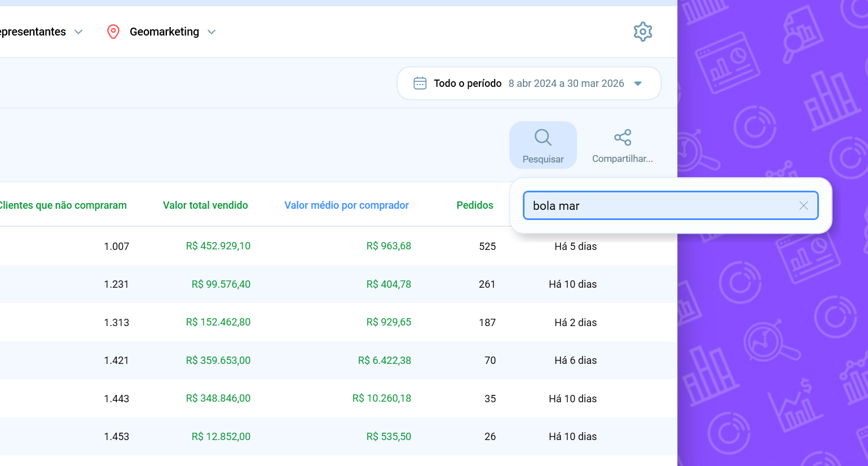Image resolution: width=868 pixels, height=466 pixels.
Task: Open settings gear icon
Action: [642, 32]
